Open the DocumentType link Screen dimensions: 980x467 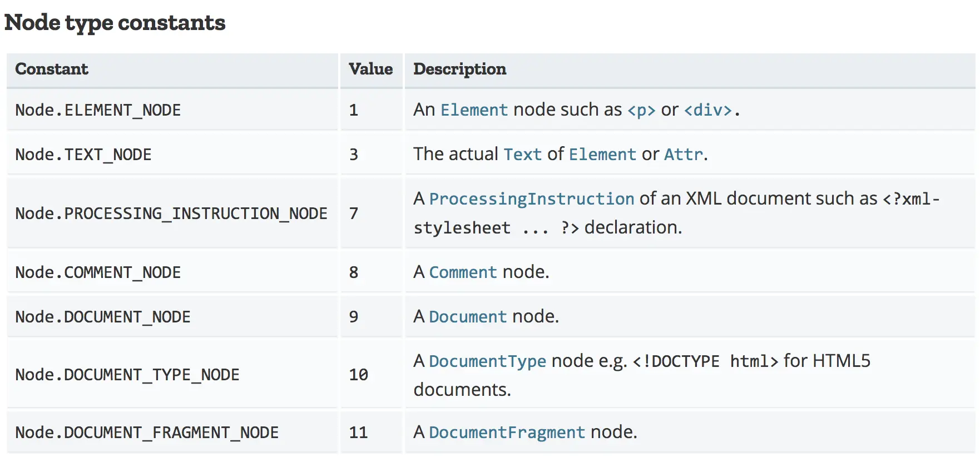(x=487, y=361)
